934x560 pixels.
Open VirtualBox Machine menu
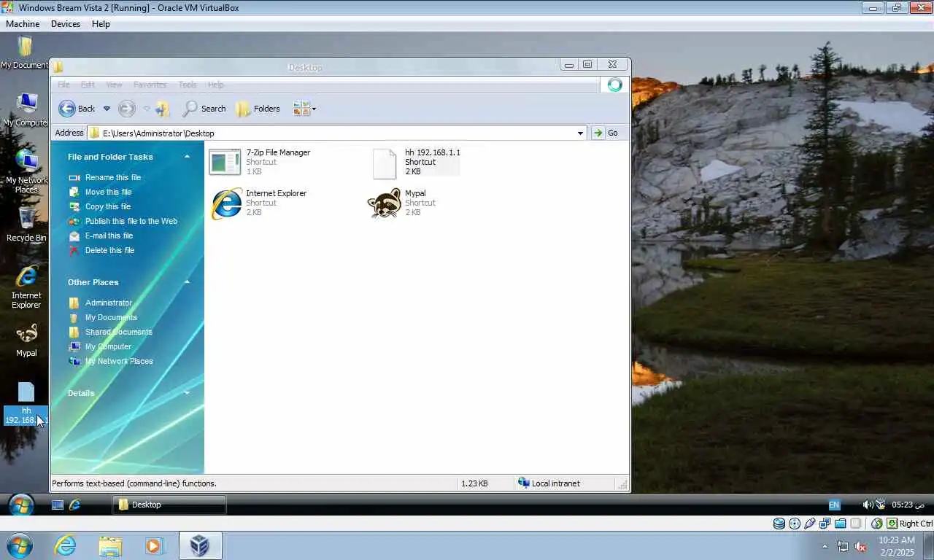[23, 24]
